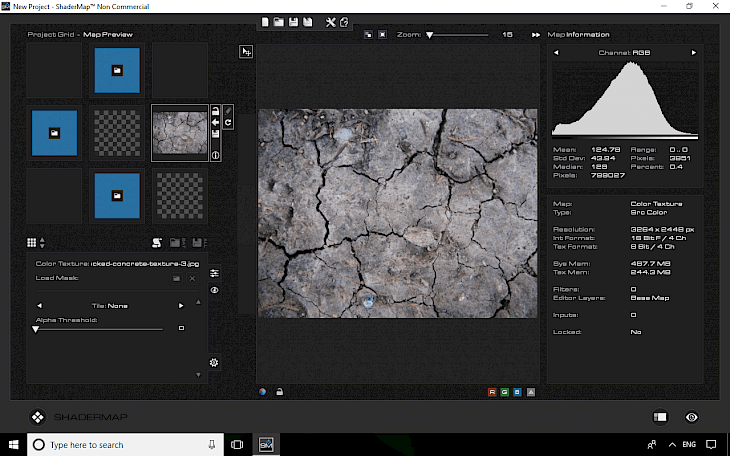Toggle the 3D visualizer eye button
The width and height of the screenshot is (730, 456).
point(692,417)
